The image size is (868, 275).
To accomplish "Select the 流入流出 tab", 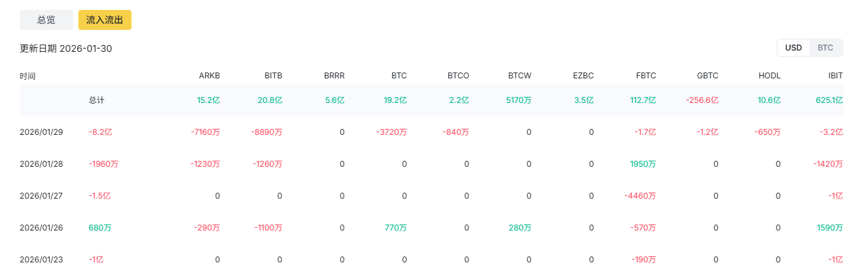I will [x=105, y=20].
